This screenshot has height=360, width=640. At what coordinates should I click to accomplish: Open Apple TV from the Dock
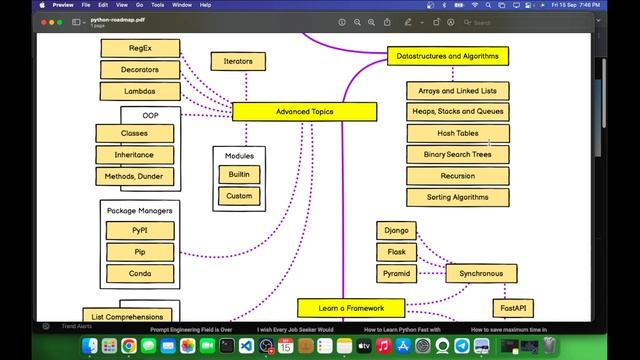coord(364,346)
